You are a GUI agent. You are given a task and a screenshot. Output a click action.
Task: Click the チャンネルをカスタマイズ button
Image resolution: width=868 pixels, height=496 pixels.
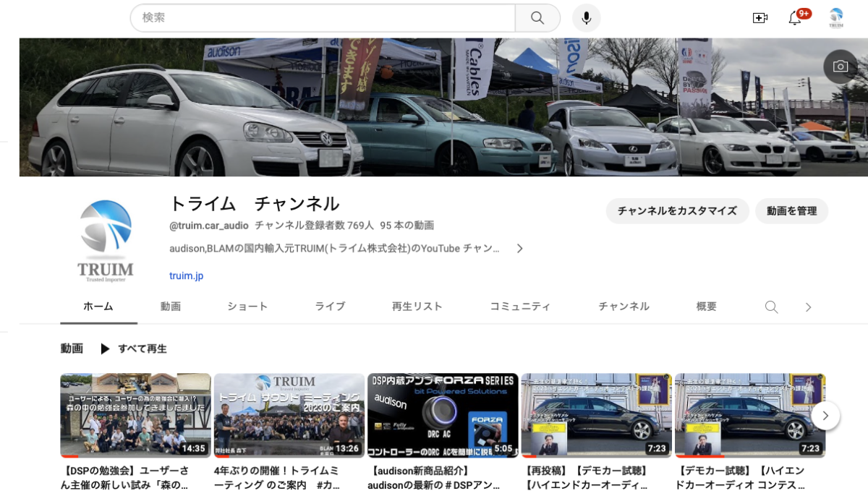(677, 210)
